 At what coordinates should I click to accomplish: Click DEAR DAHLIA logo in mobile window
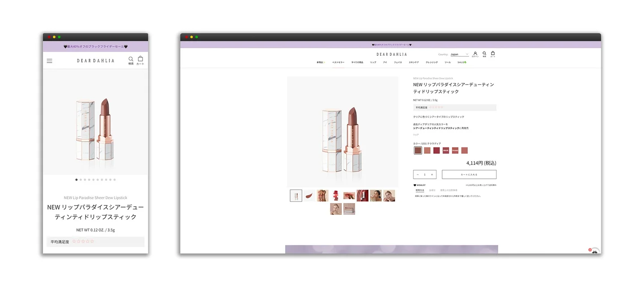coord(96,61)
